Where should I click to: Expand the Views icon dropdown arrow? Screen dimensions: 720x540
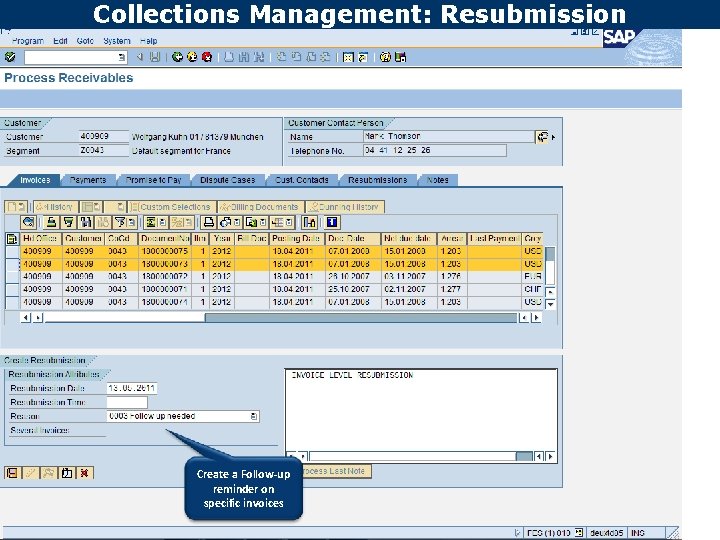pos(237,223)
